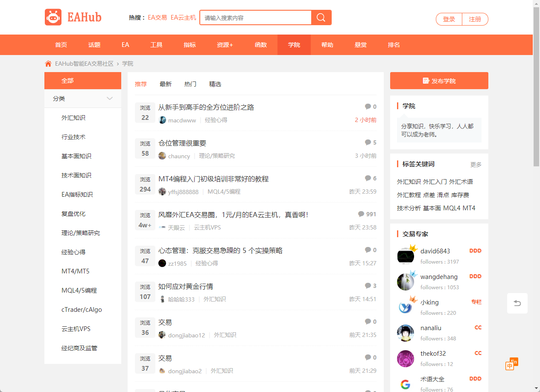Select the 热门 tab
Viewport: 540px width, 392px height.
coord(190,84)
